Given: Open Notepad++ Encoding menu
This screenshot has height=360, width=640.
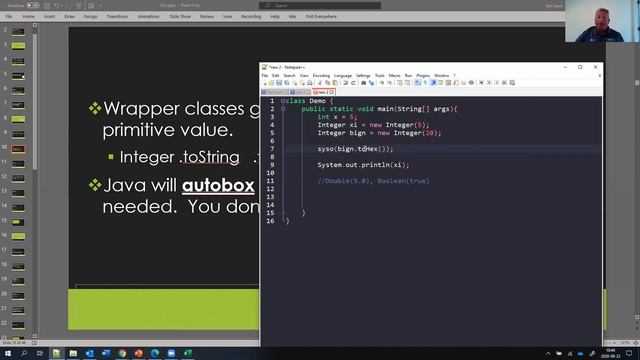Looking at the screenshot, I should tap(321, 76).
